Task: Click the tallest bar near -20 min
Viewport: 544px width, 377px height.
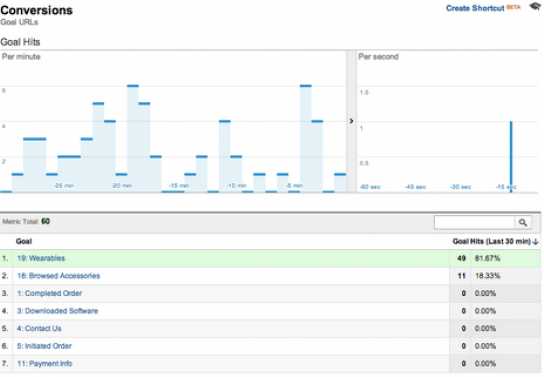Action: (x=133, y=139)
